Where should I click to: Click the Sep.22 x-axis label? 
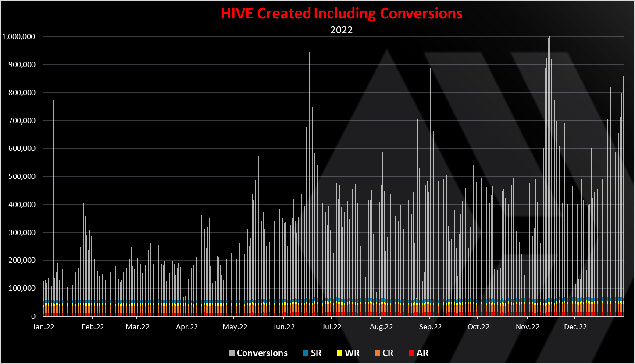(431, 327)
